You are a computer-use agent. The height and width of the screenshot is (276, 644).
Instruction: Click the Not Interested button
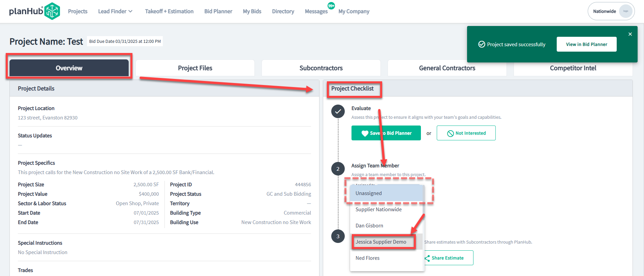coord(466,133)
